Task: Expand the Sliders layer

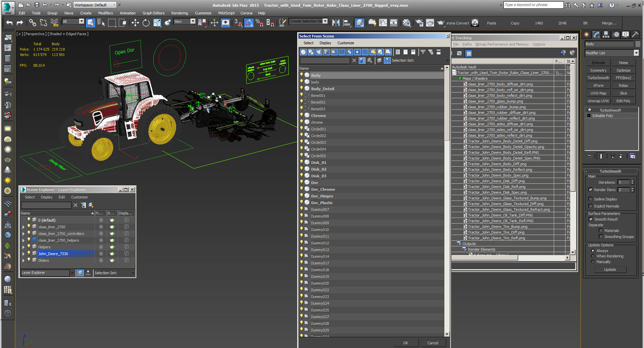Action: pos(23,261)
